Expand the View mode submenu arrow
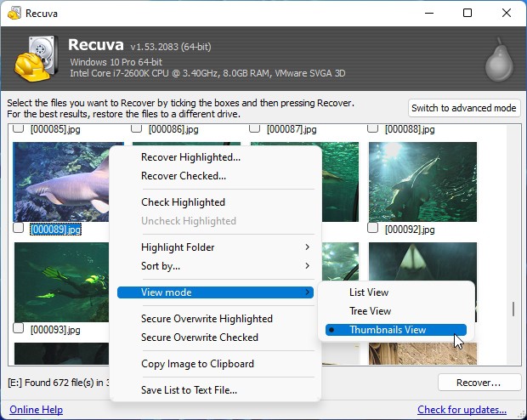Image resolution: width=527 pixels, height=420 pixels. tap(307, 292)
